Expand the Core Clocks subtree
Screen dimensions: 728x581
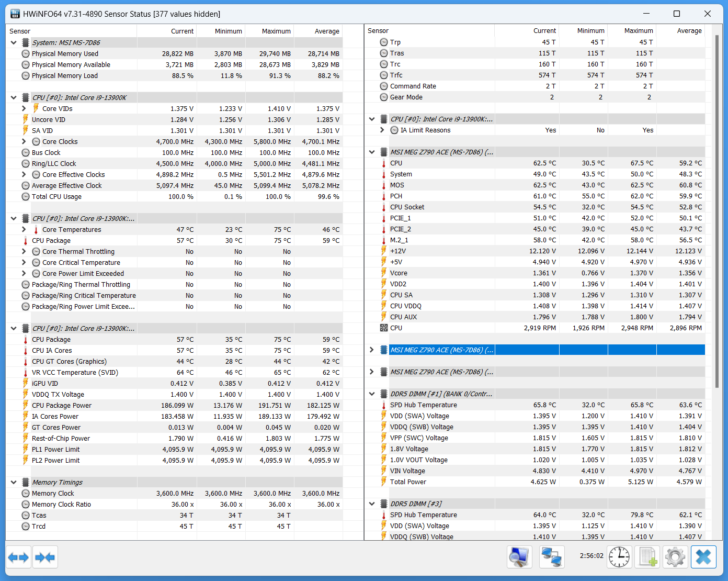tap(24, 142)
